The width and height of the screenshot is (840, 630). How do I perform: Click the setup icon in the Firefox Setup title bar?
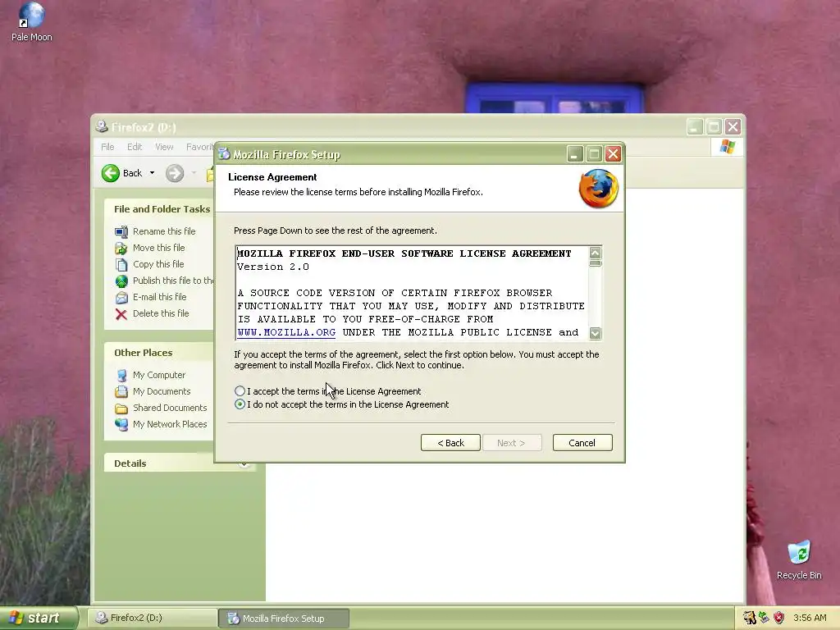pos(224,154)
